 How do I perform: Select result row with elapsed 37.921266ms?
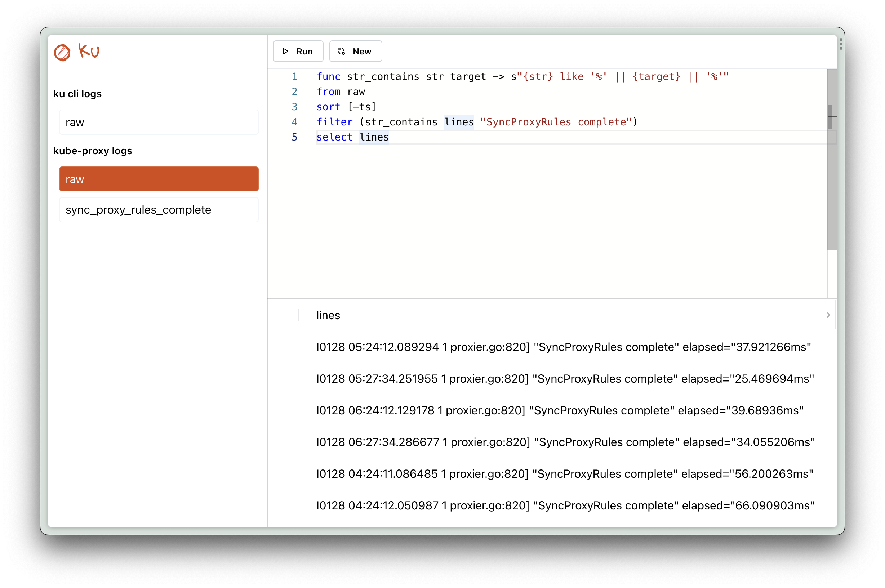pos(563,347)
